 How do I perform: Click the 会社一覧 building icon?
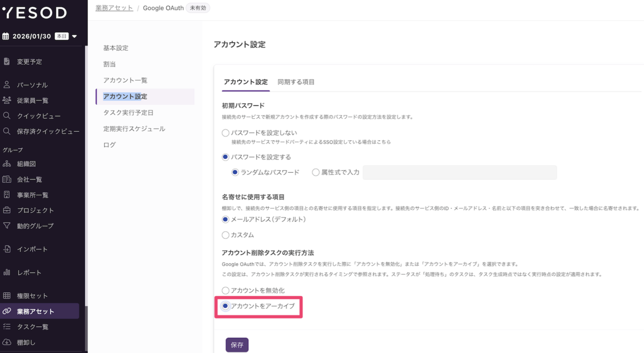click(7, 179)
